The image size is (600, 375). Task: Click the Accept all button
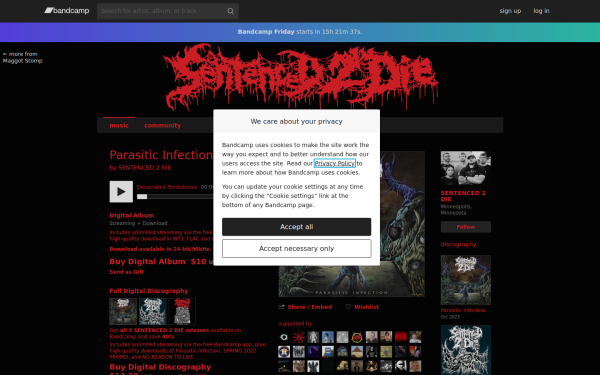click(297, 227)
